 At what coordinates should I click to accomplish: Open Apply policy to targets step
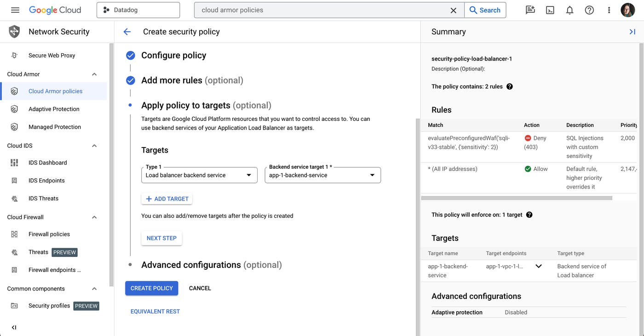[206, 105]
